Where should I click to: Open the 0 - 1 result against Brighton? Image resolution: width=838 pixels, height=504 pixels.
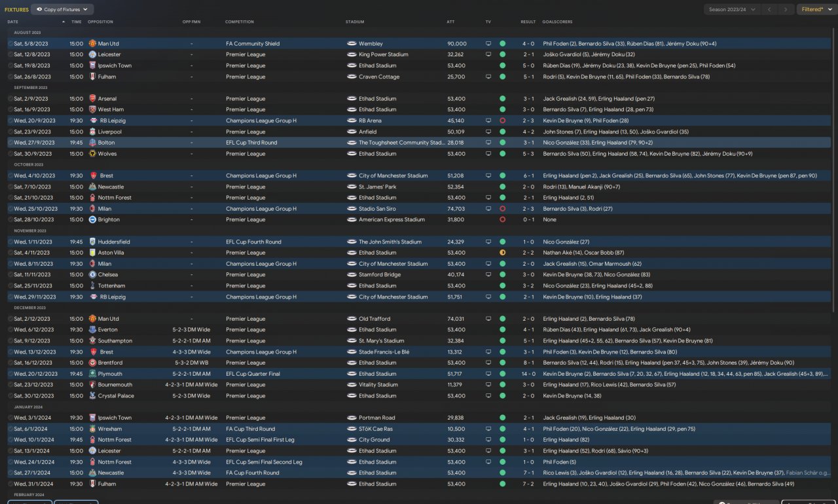click(x=528, y=220)
